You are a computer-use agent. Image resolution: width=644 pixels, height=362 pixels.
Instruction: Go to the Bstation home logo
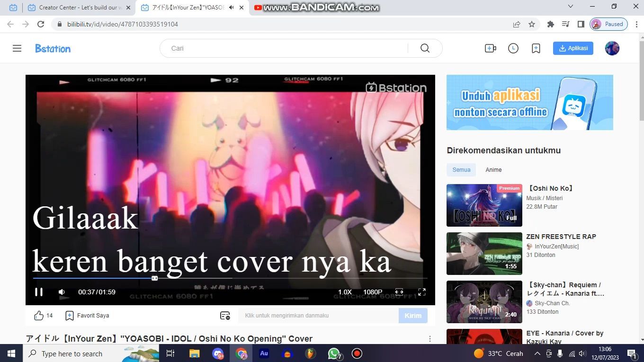point(53,48)
